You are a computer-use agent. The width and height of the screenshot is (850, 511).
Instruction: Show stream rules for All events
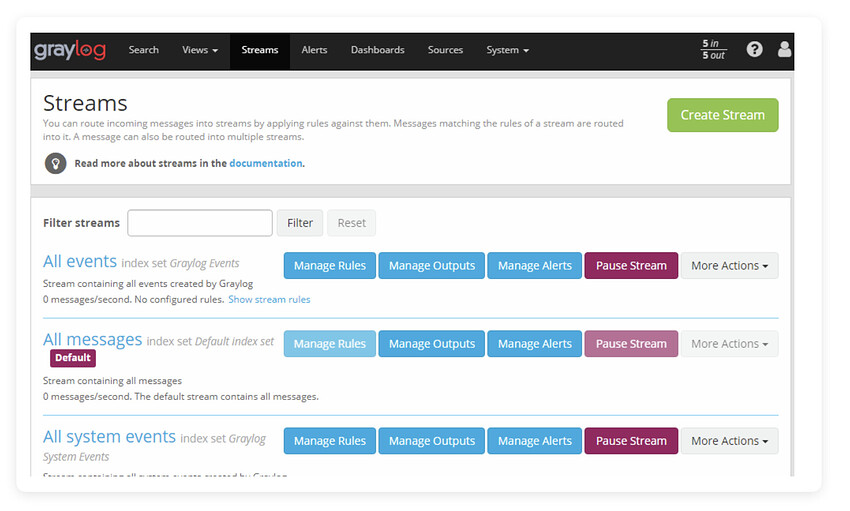[269, 299]
